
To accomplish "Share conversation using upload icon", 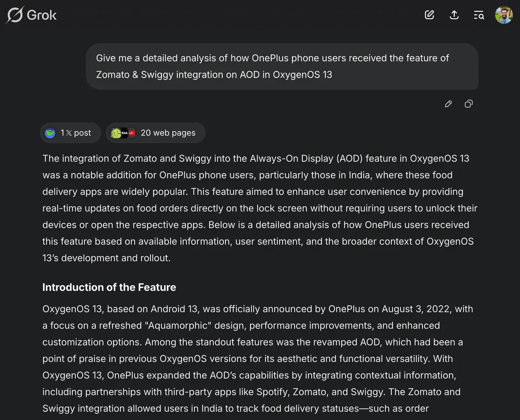I will (454, 15).
